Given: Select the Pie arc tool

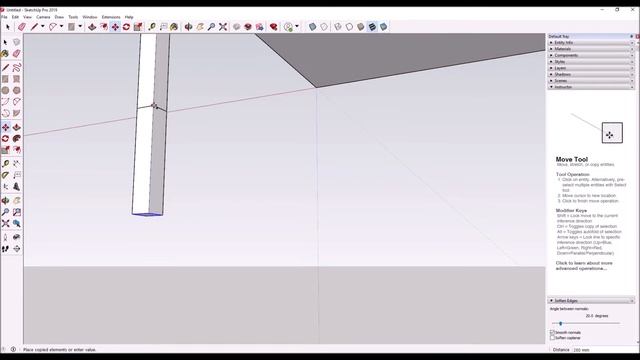Looking at the screenshot, I should (17, 113).
